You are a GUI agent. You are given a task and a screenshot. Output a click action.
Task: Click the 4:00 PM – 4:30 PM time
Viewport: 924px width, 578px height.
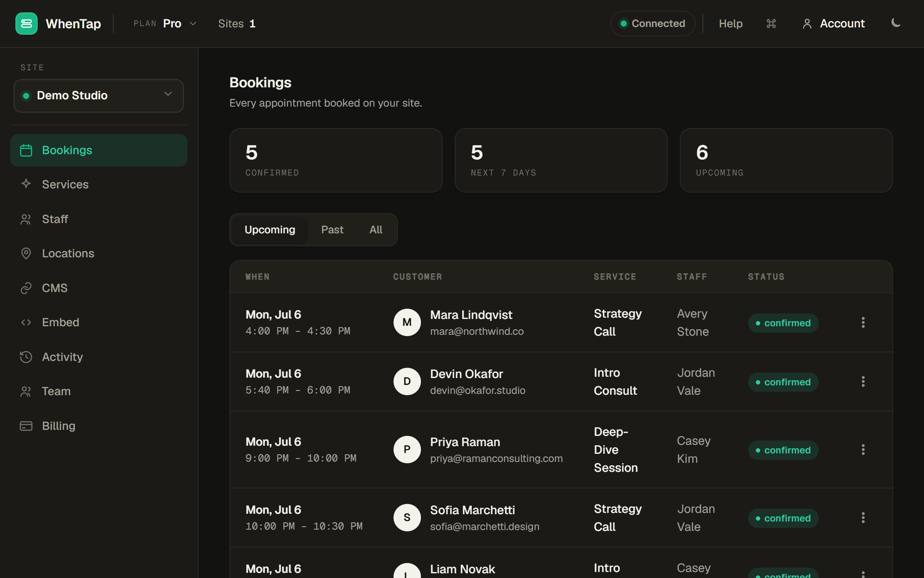pos(298,331)
